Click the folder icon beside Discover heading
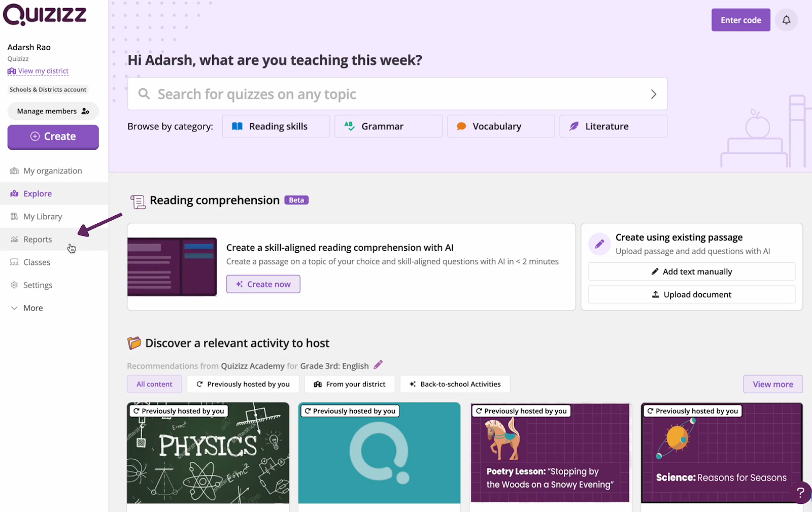This screenshot has height=512, width=812. (134, 343)
